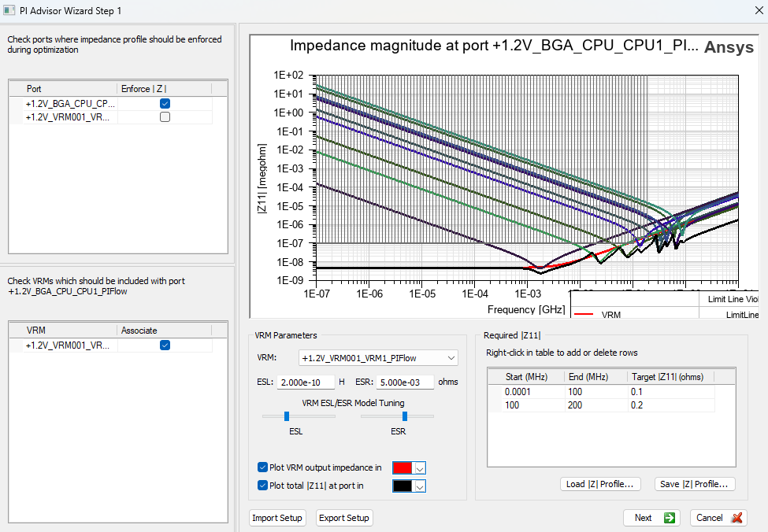This screenshot has width=768, height=532.
Task: Open black |Z11| color picker dropdown
Action: point(419,486)
